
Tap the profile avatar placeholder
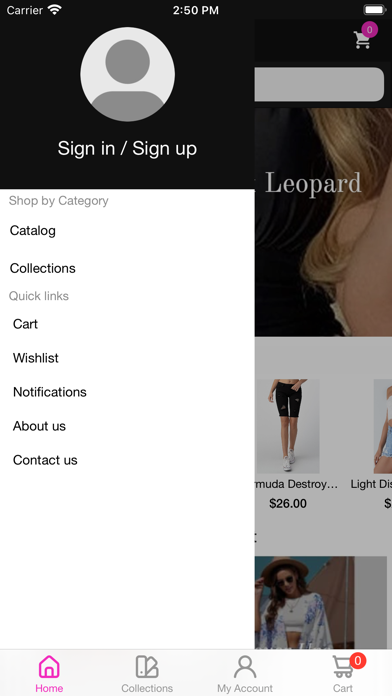click(x=127, y=74)
